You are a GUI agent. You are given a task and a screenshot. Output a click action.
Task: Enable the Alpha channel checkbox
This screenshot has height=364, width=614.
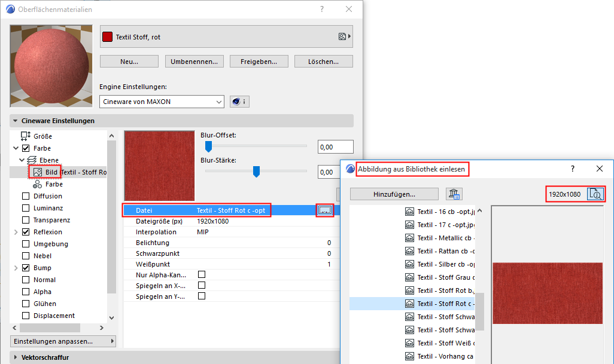pos(26,292)
